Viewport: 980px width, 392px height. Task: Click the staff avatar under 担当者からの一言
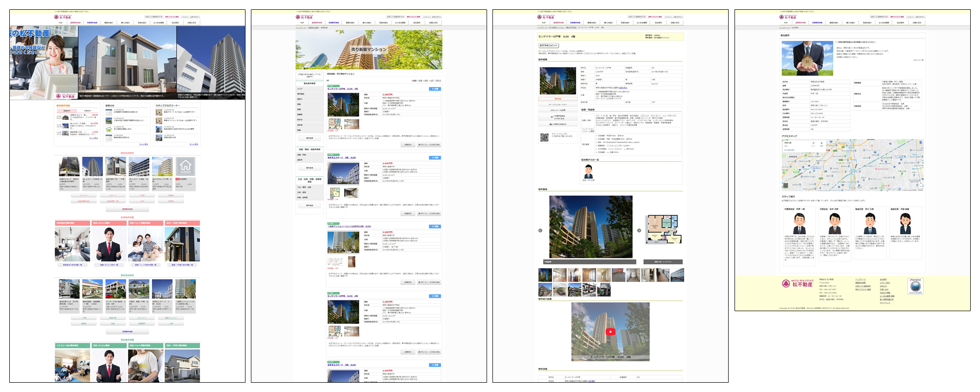589,171
